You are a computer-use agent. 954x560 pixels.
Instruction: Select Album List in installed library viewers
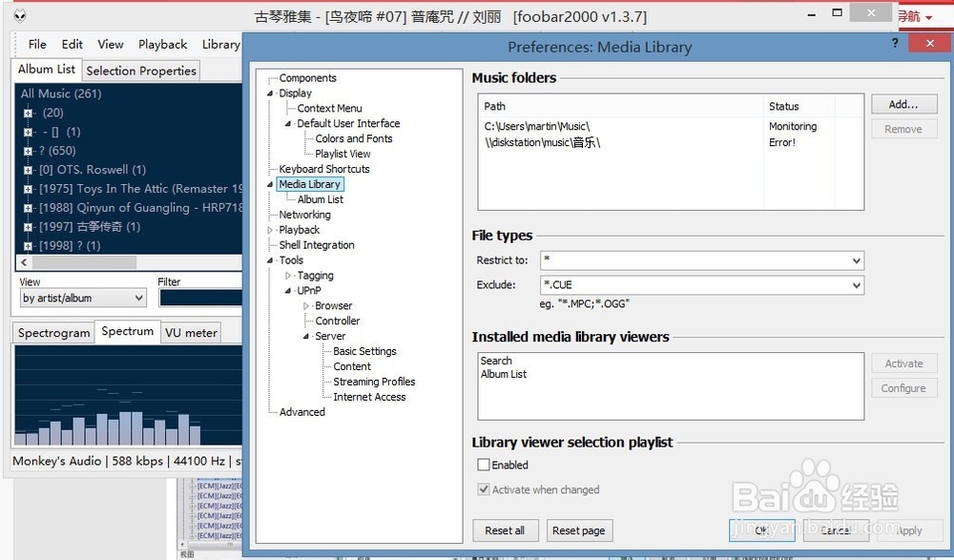pyautogui.click(x=503, y=374)
